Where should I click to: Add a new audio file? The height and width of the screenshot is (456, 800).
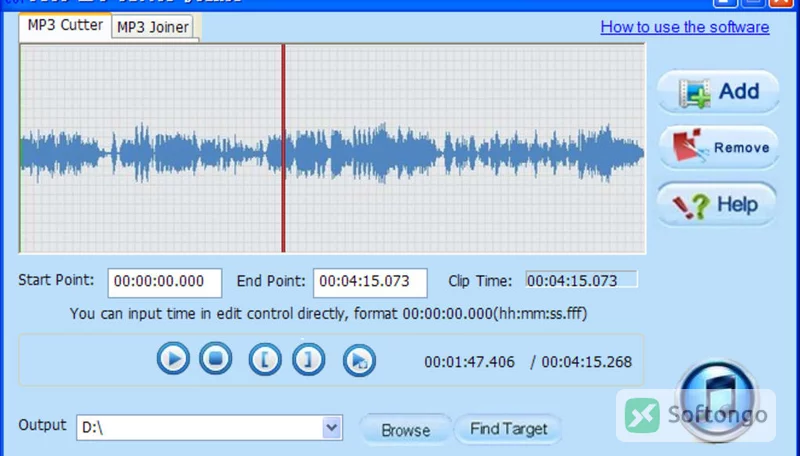718,92
